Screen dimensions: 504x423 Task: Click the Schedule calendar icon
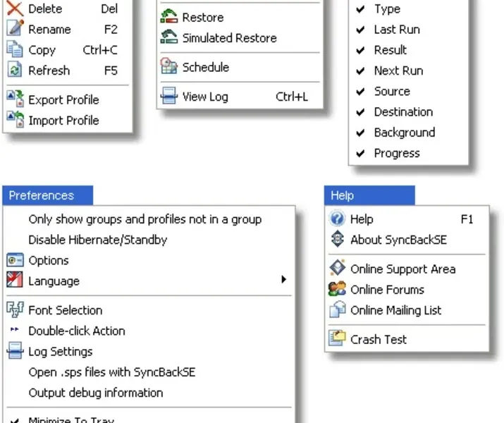pyautogui.click(x=169, y=67)
